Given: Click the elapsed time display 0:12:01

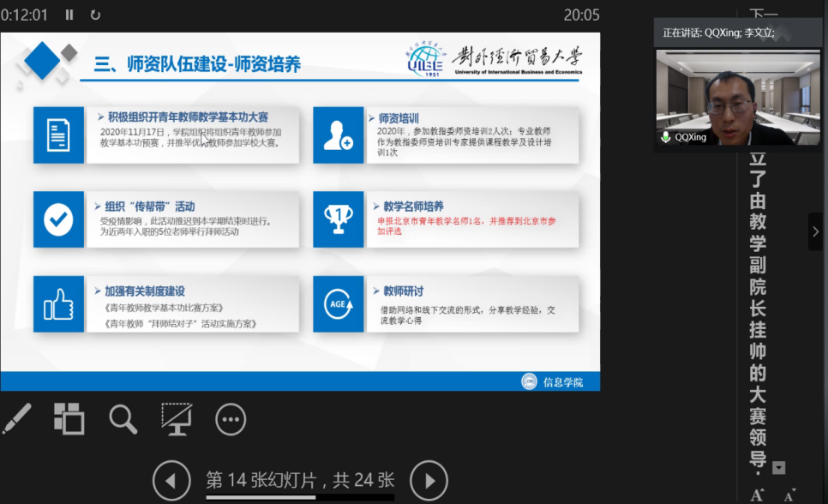Looking at the screenshot, I should pos(25,15).
